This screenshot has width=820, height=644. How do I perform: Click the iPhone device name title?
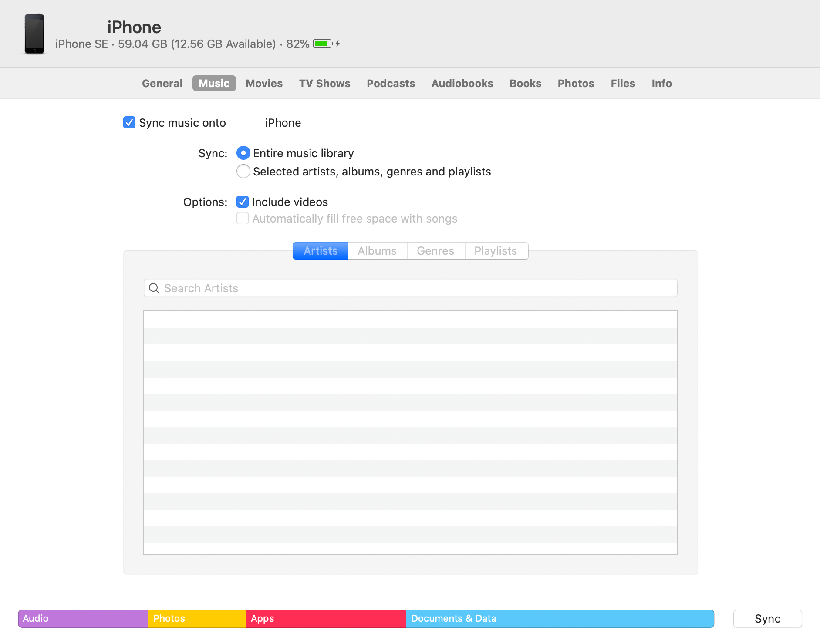coord(134,27)
